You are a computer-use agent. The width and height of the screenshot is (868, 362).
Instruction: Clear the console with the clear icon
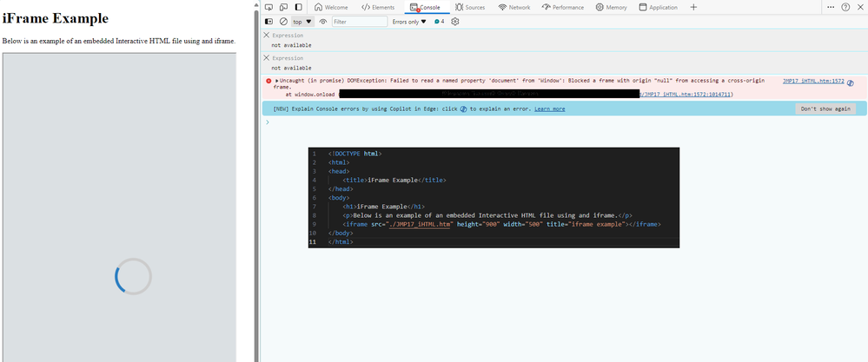(x=283, y=22)
